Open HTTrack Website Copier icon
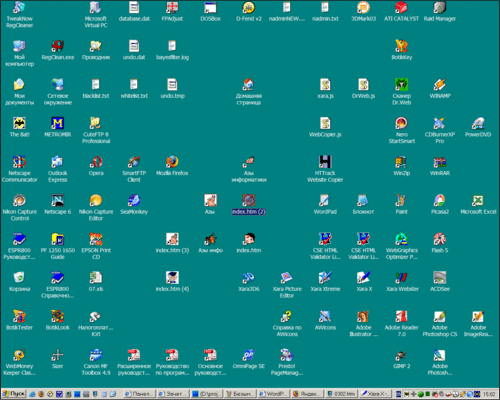Viewport: 500px width, 400px height. pos(325,162)
